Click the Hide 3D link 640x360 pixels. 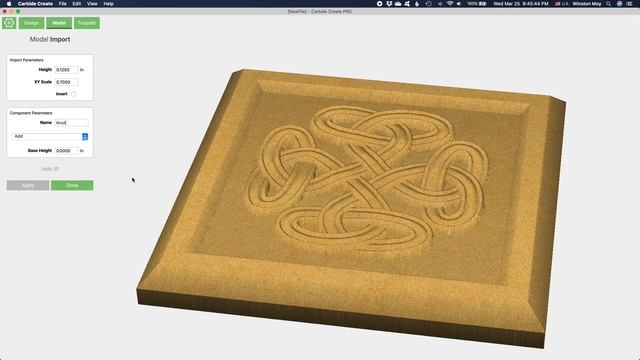point(50,169)
